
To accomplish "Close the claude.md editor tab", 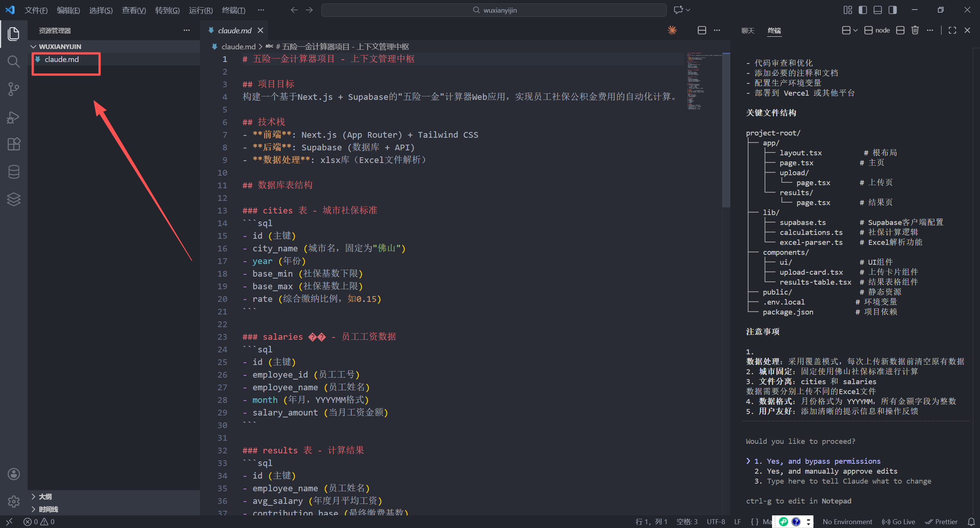I will point(260,30).
